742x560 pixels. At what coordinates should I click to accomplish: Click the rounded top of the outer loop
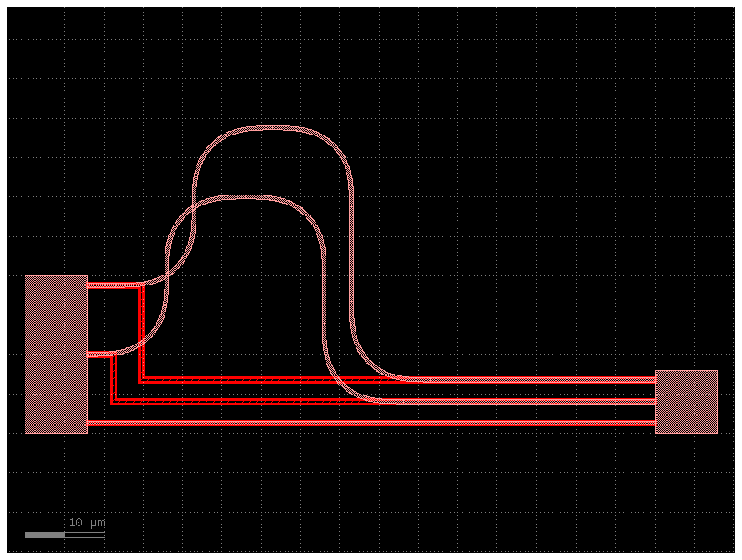(273, 128)
